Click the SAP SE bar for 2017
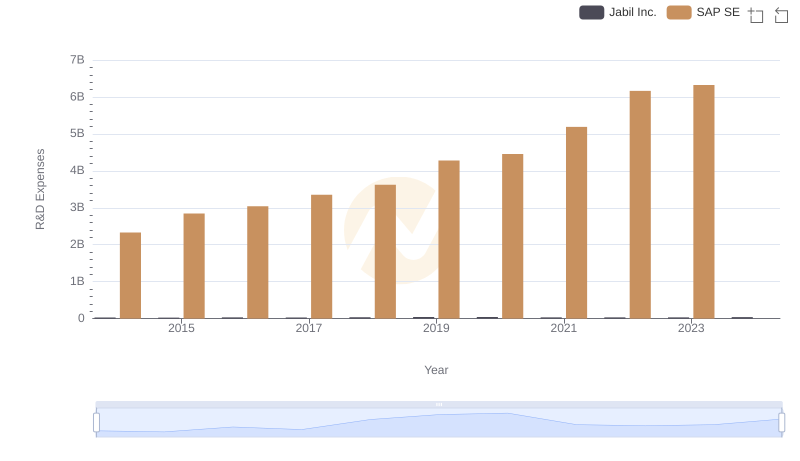 coord(321,257)
